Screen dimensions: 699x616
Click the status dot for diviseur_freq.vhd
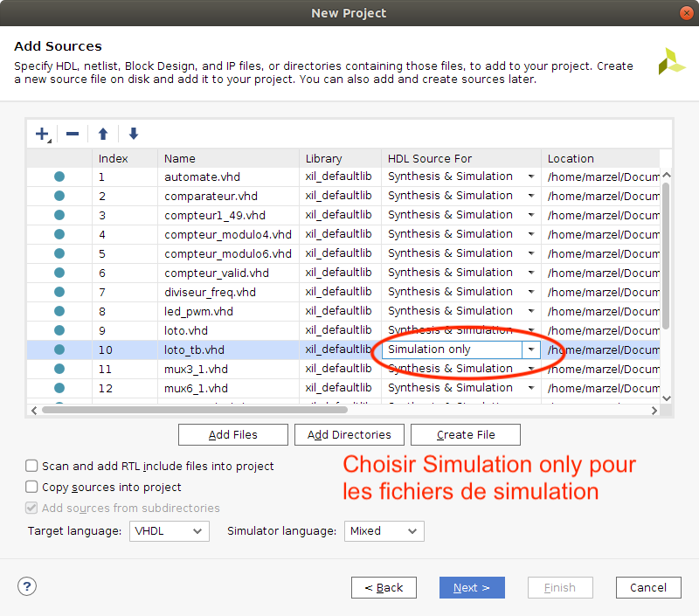(x=59, y=292)
